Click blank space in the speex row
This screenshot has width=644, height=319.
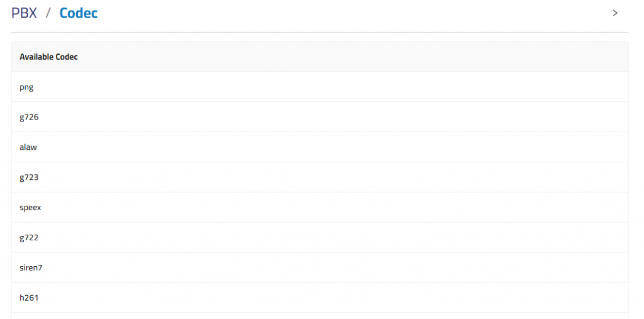328,208
